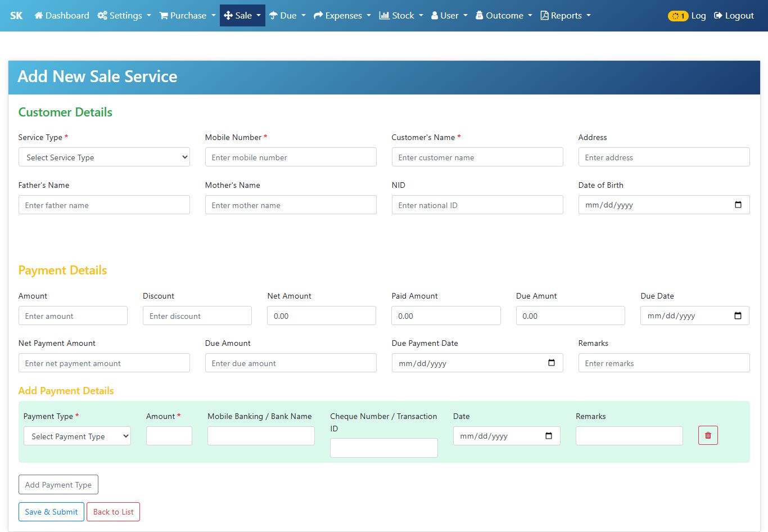The image size is (768, 532).
Task: Focus the Mobile Number input field
Action: point(291,157)
